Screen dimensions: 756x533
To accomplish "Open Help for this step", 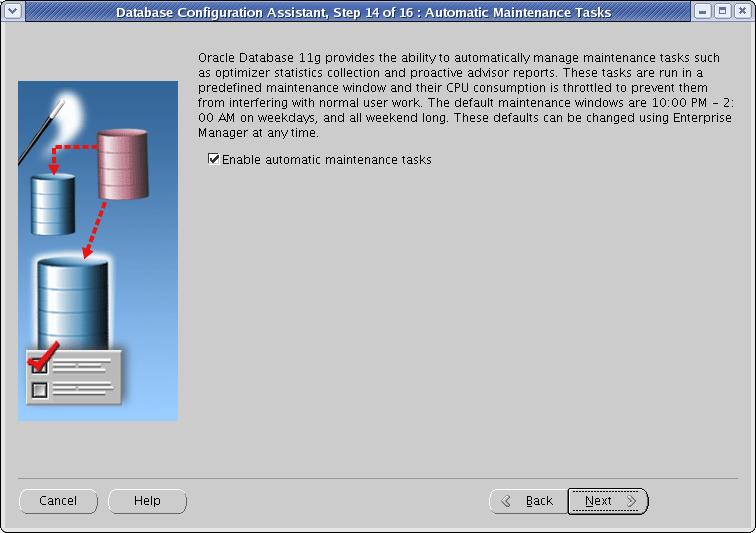I will tap(147, 501).
